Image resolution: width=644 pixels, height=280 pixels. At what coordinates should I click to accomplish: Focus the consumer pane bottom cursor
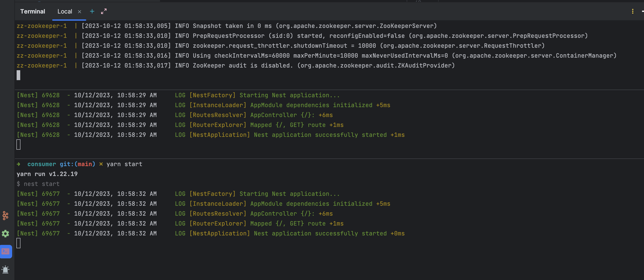[18, 243]
